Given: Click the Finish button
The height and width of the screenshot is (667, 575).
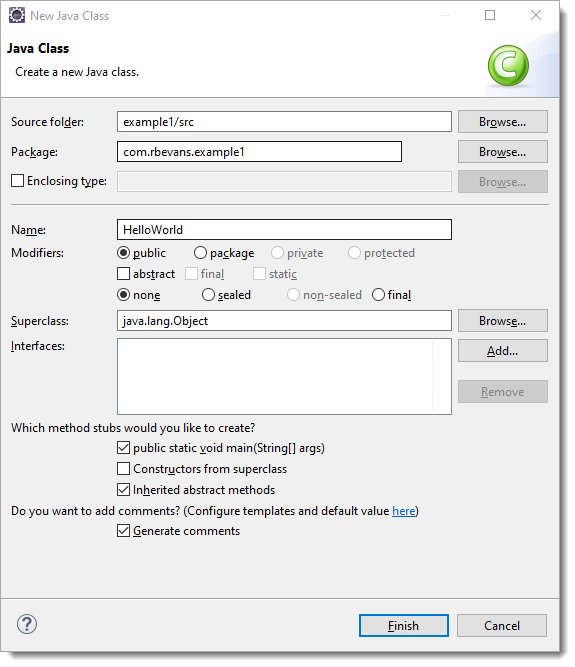Looking at the screenshot, I should tap(404, 625).
